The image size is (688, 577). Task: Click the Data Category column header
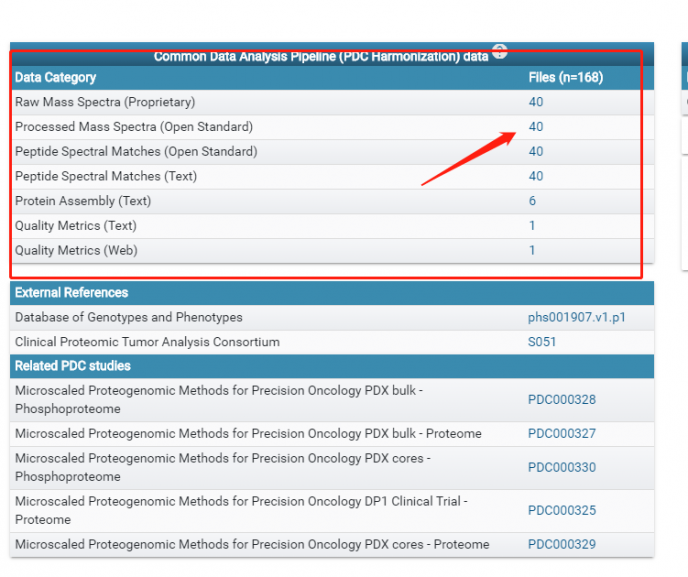point(56,78)
